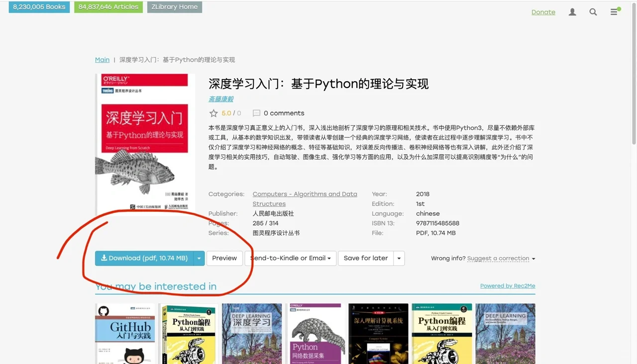The image size is (637, 364).
Task: Click the Main breadcrumb link
Action: click(102, 60)
